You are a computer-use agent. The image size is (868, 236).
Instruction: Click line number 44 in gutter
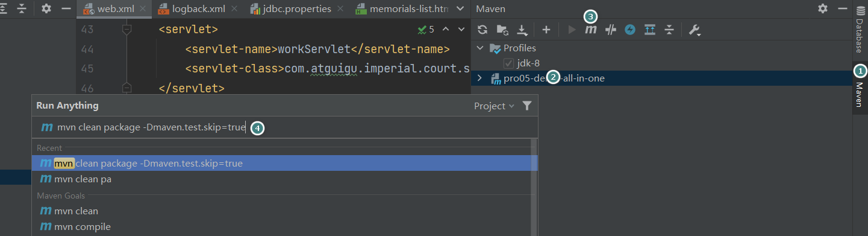tap(87, 49)
